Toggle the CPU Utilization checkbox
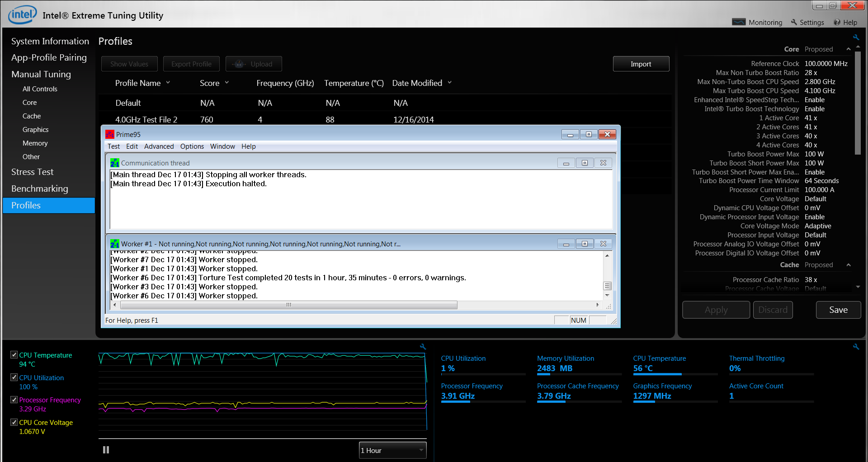Image resolution: width=868 pixels, height=462 pixels. [x=14, y=377]
